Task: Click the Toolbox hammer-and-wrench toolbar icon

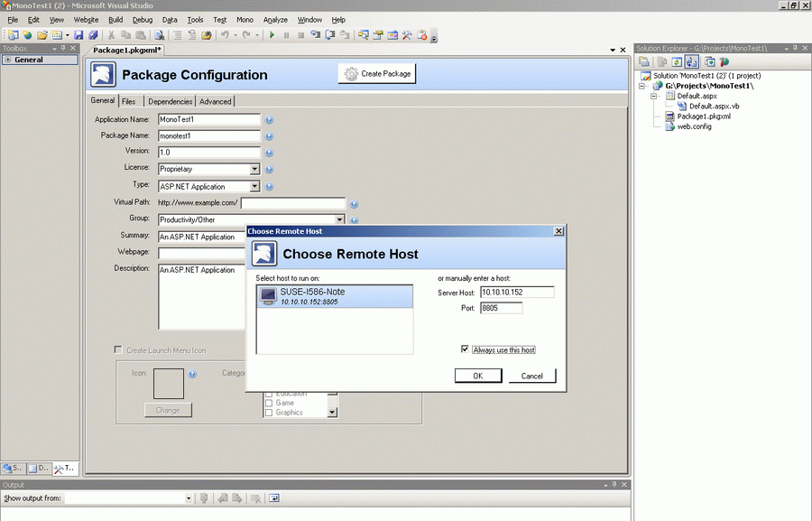Action: (407, 35)
